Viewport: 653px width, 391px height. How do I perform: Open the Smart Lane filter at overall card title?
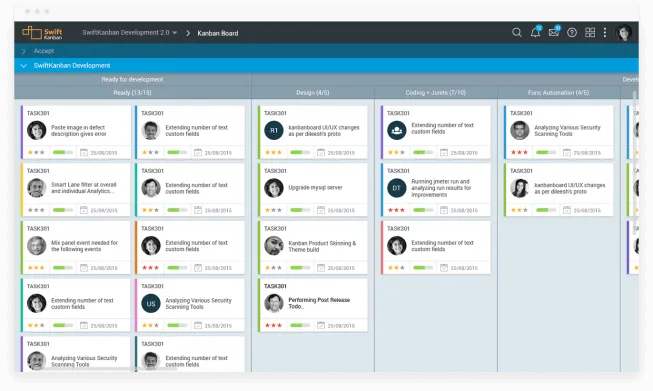[84, 188]
